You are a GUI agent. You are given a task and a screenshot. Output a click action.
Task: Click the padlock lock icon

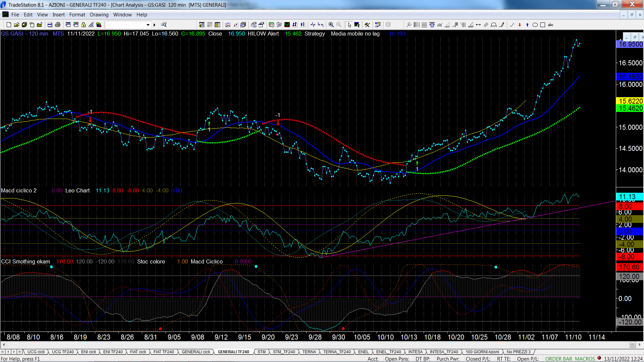pyautogui.click(x=84, y=24)
